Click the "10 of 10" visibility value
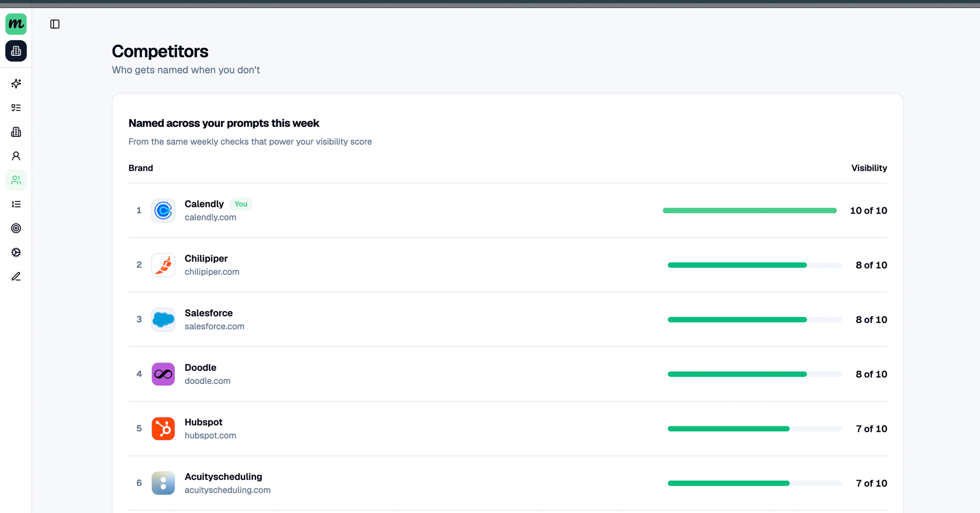Viewport: 980px width, 513px height. pyautogui.click(x=869, y=211)
